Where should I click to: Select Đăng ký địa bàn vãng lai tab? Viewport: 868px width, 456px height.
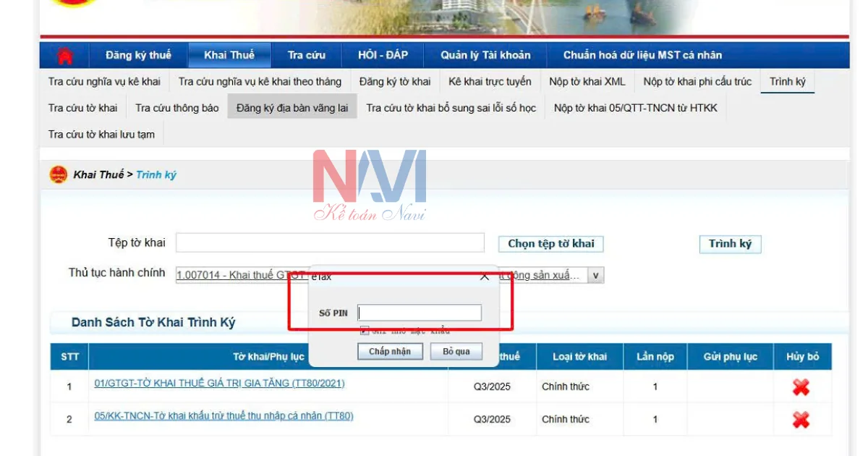(292, 108)
